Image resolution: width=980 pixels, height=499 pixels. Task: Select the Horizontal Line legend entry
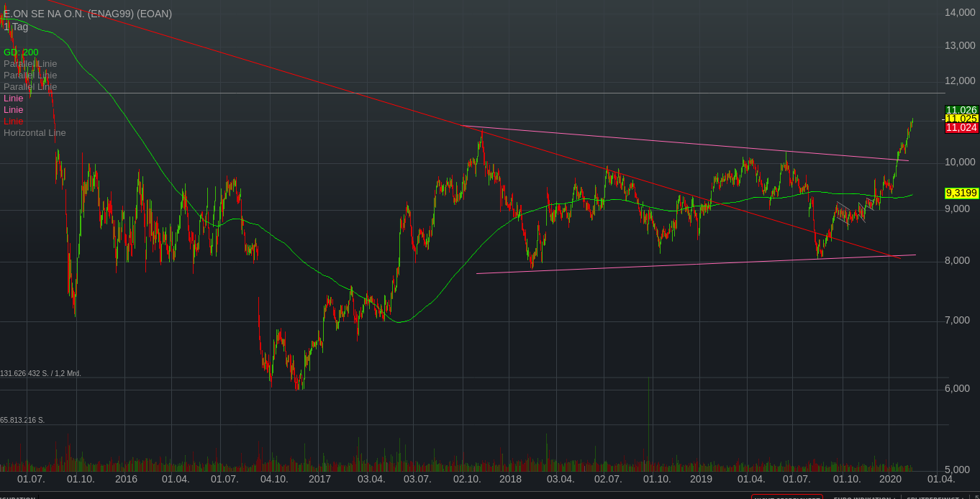[x=35, y=133]
